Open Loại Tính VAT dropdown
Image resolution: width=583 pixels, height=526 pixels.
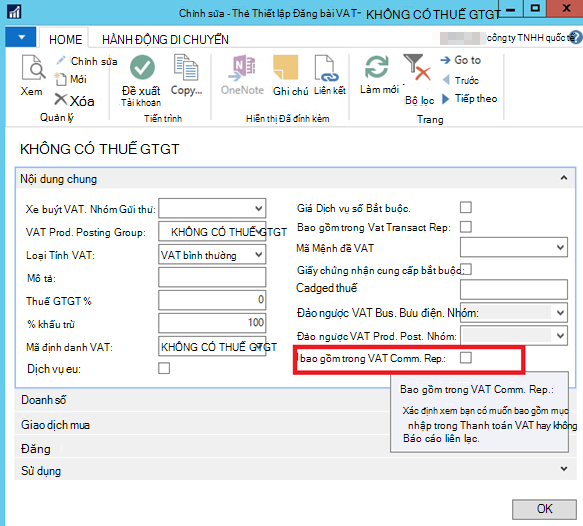coord(259,254)
